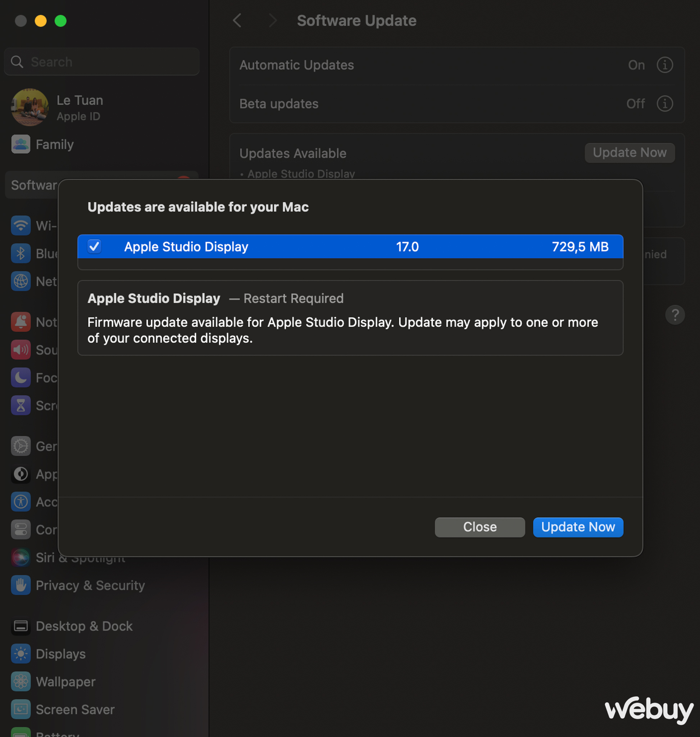Open Desktop & Dock settings
The width and height of the screenshot is (700, 737).
(83, 626)
